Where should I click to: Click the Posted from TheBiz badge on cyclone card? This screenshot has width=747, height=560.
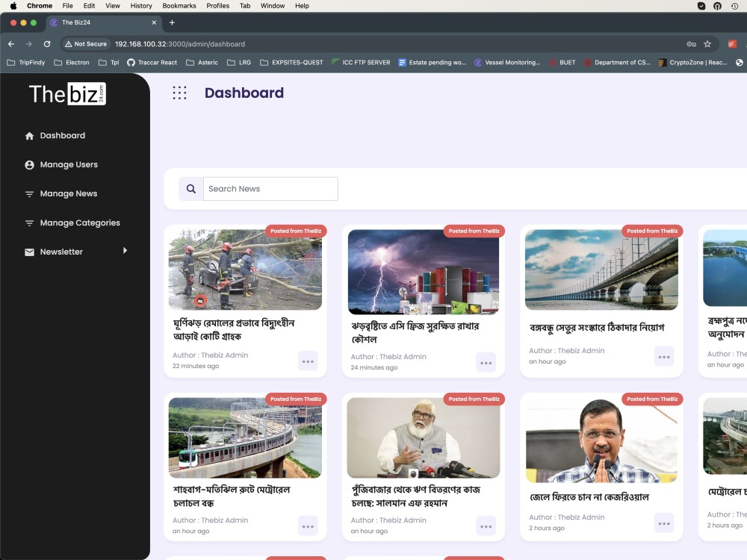(x=296, y=231)
